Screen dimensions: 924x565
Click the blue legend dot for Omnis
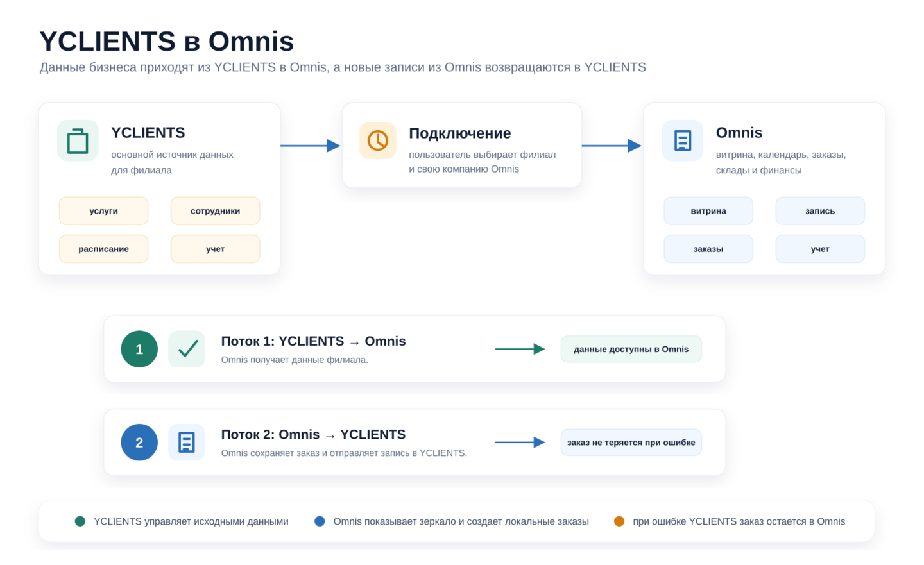[320, 521]
